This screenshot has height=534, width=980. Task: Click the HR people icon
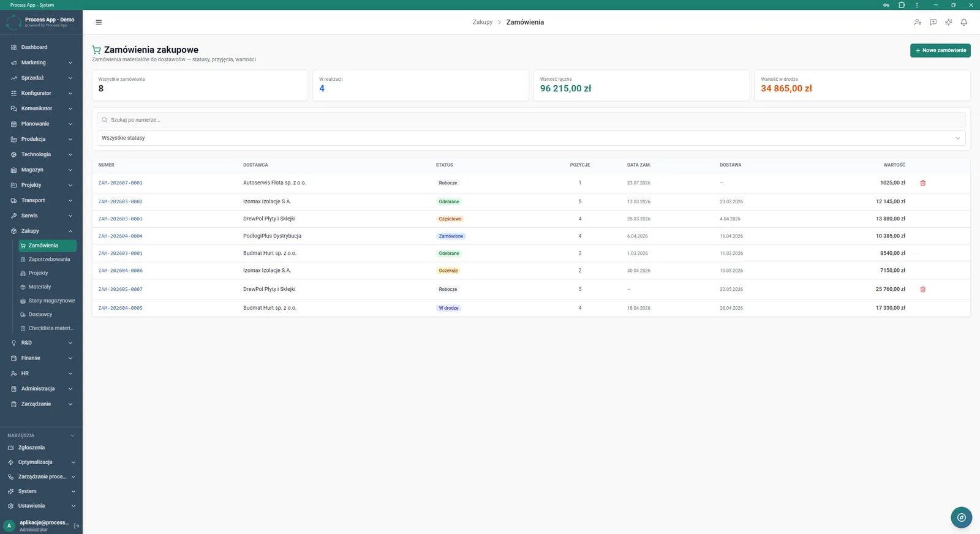pos(13,374)
